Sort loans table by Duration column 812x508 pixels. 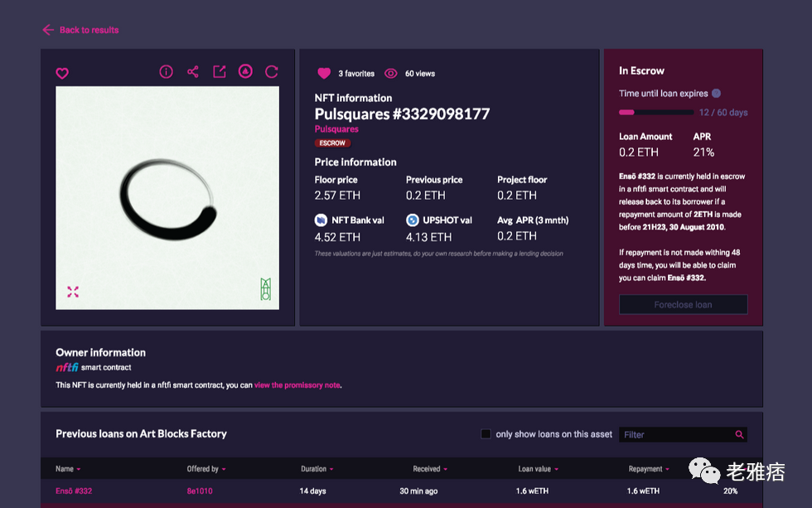click(x=317, y=469)
